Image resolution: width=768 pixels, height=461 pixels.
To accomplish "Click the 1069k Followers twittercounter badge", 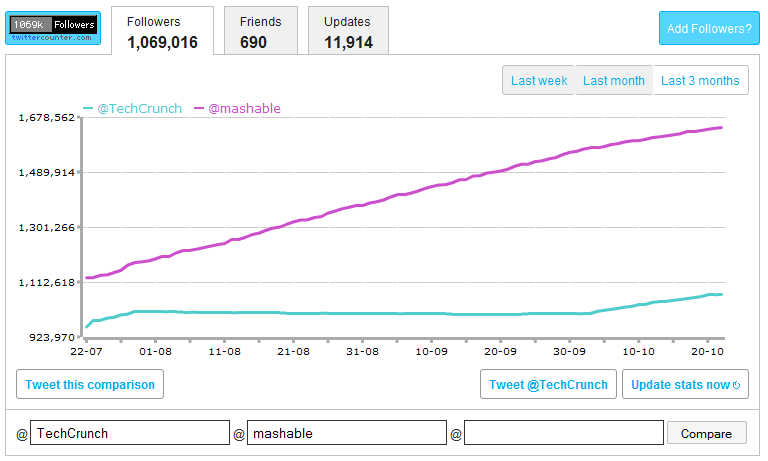I will [x=53, y=28].
